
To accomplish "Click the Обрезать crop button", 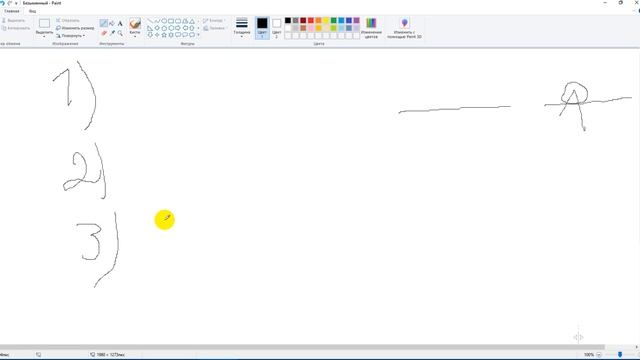I will click(68, 20).
